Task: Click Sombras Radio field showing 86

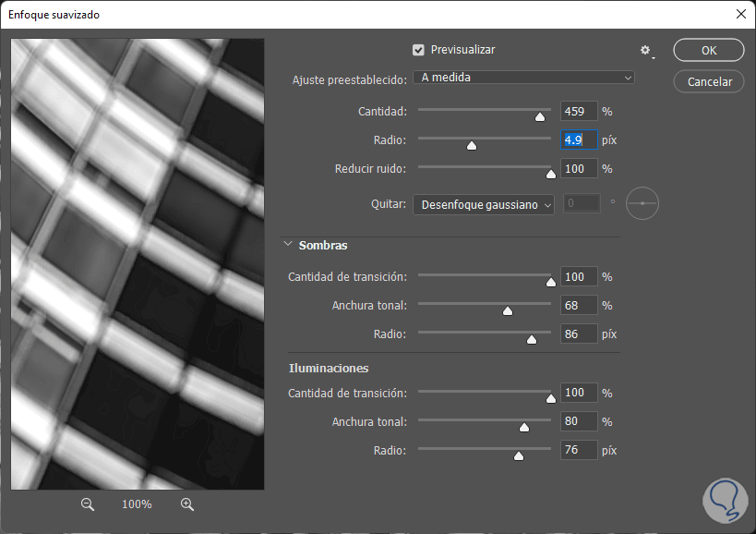Action: (579, 334)
